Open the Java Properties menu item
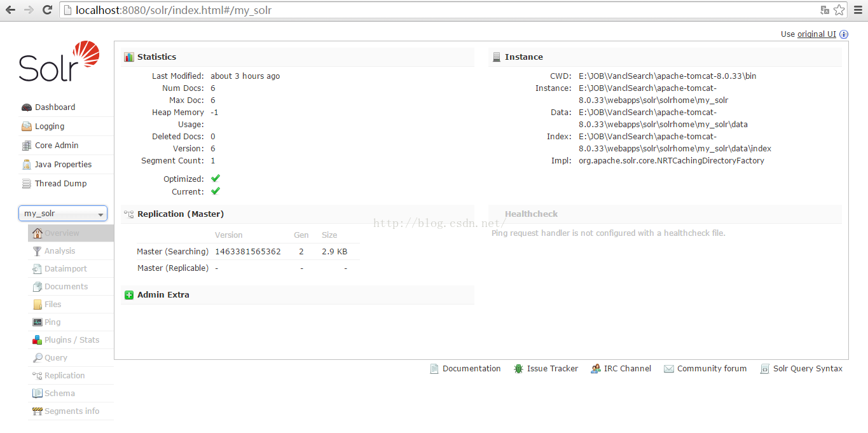This screenshot has width=868, height=433. [x=66, y=165]
